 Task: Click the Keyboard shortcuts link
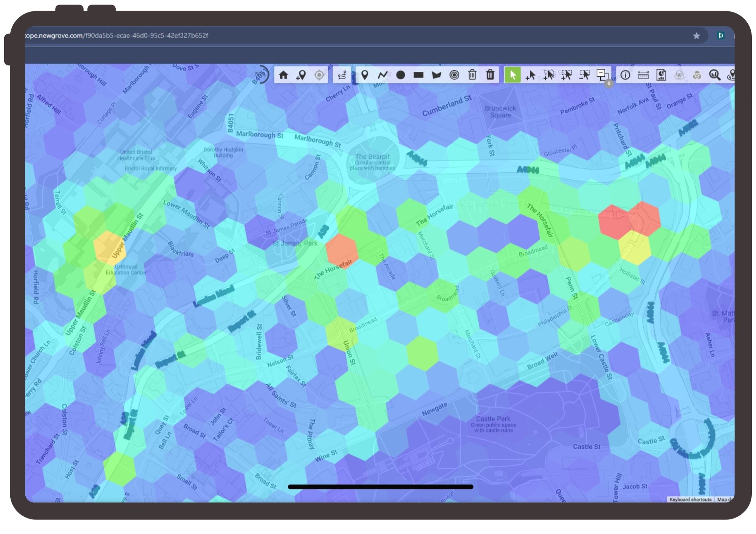click(x=690, y=499)
